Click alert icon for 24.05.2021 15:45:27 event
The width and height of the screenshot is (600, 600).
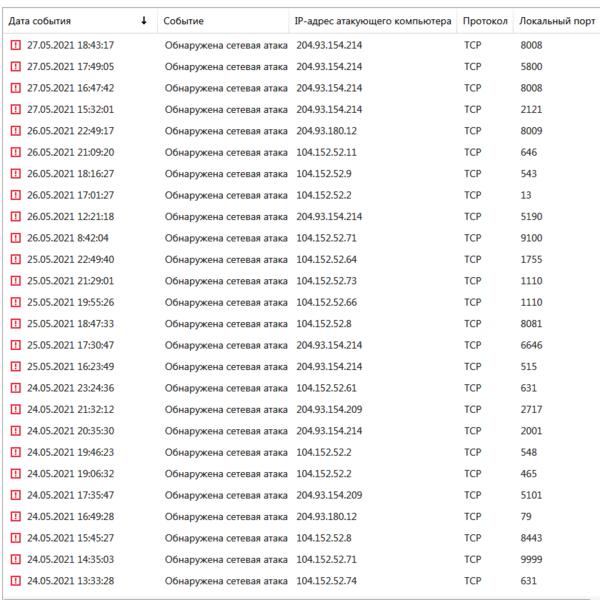(x=15, y=538)
